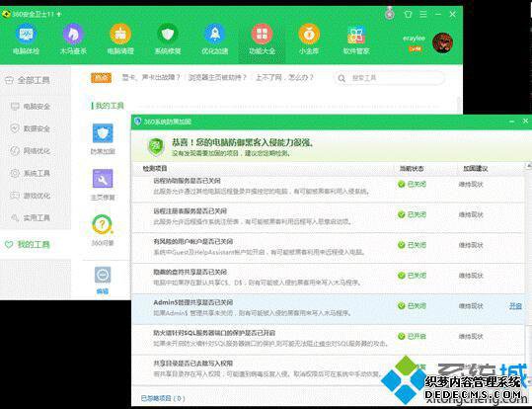Open the 系统修复 shield icon
The height and width of the screenshot is (409, 532).
[168, 34]
